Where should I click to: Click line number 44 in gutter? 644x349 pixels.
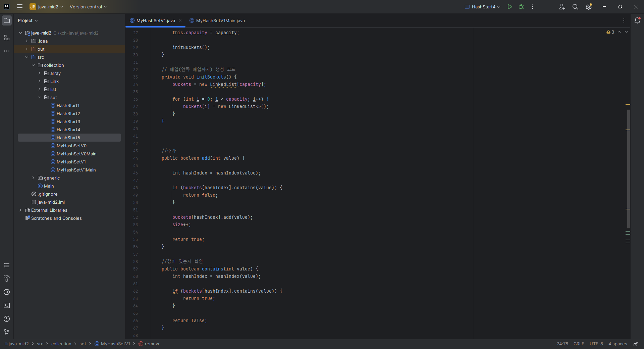[136, 158]
